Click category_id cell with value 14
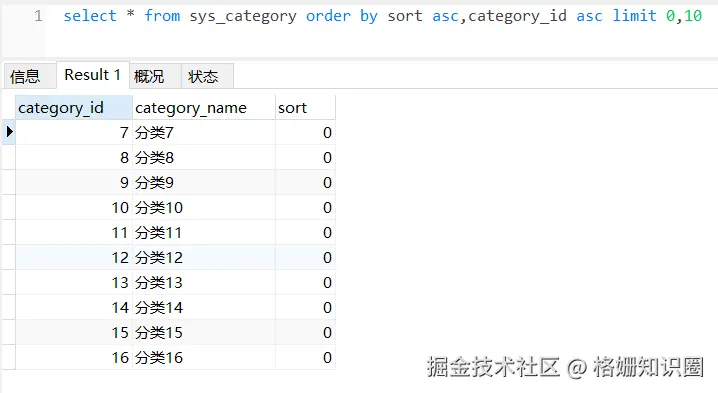718x393 pixels. pos(74,307)
